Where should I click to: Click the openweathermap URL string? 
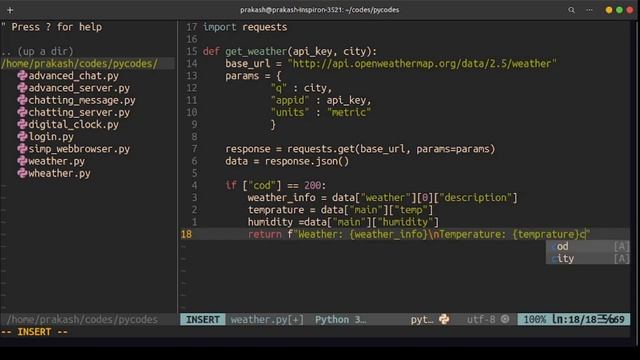coord(422,64)
